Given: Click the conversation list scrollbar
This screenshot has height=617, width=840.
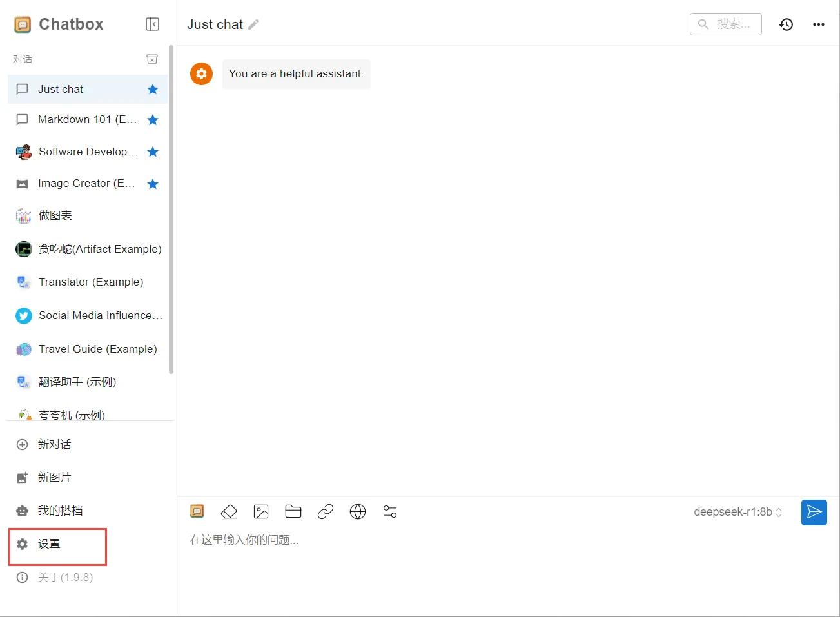Looking at the screenshot, I should [x=171, y=210].
